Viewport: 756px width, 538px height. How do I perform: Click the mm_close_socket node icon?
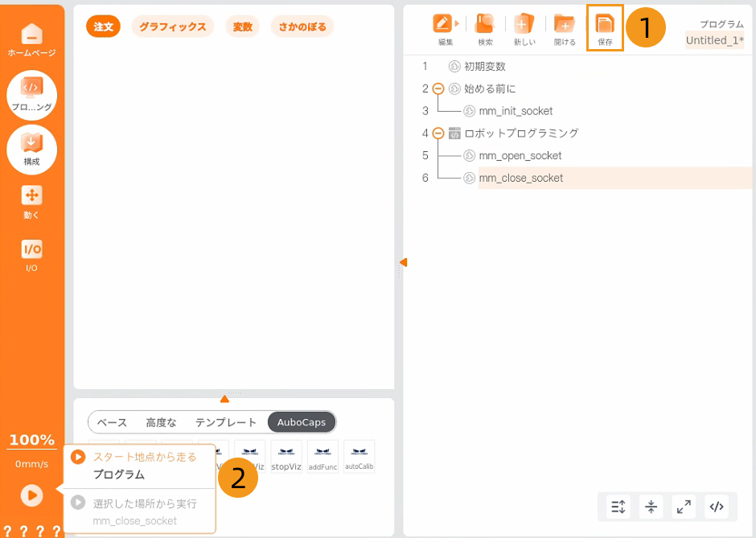coord(469,178)
